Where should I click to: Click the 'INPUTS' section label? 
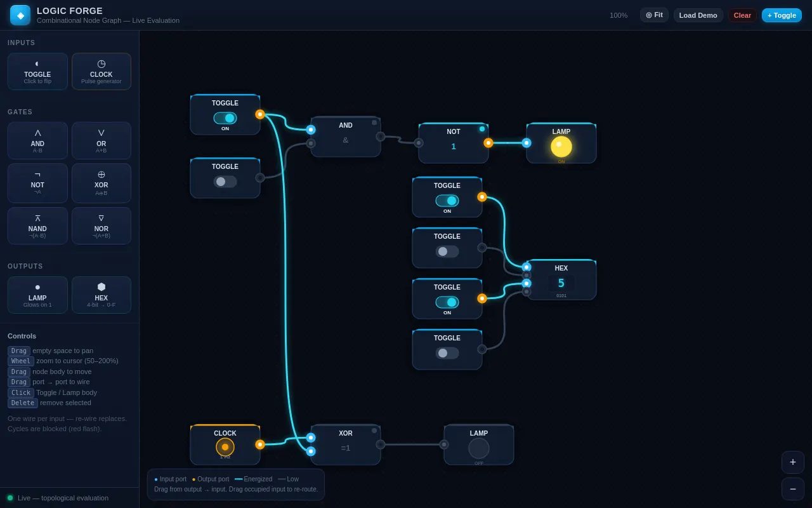(22, 43)
